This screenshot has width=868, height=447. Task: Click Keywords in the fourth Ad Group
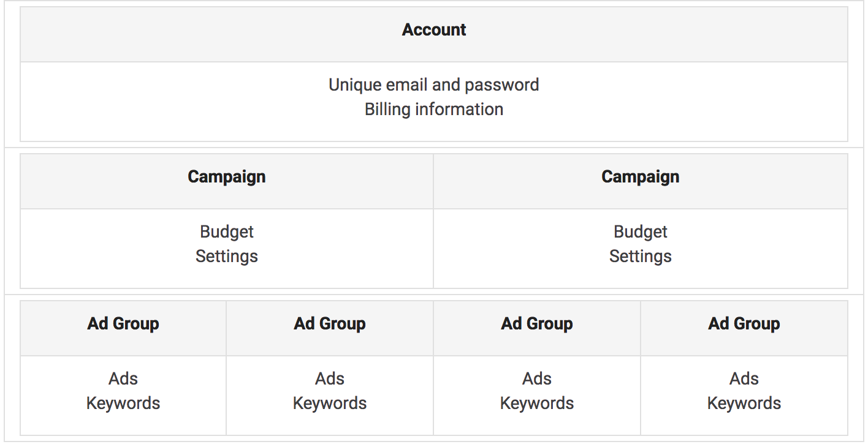click(744, 403)
